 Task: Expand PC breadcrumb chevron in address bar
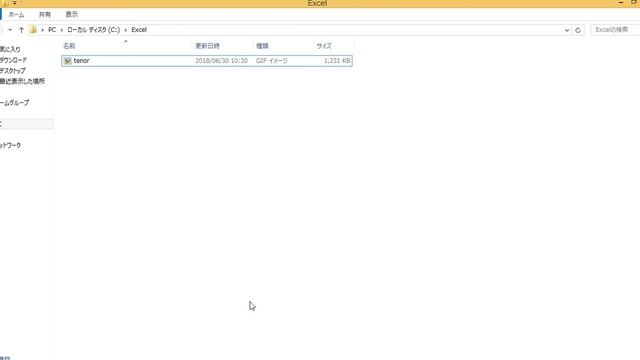coord(62,30)
